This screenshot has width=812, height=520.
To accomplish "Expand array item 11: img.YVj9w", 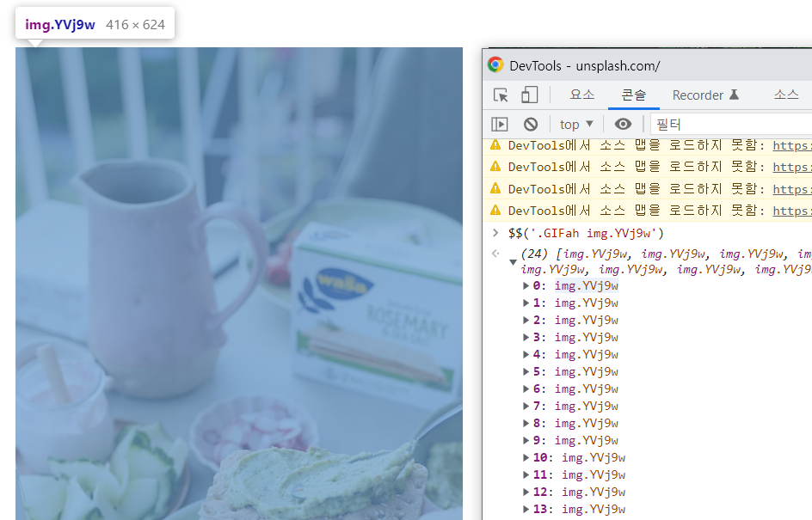I will point(526,474).
